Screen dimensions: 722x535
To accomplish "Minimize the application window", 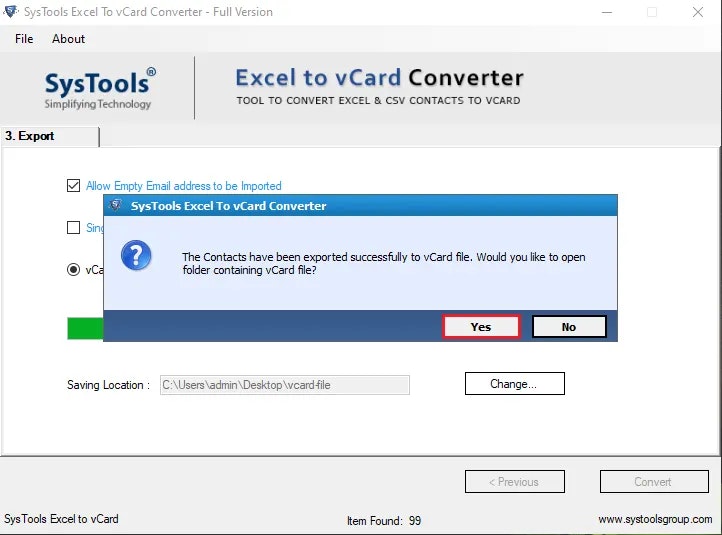I will click(x=607, y=12).
